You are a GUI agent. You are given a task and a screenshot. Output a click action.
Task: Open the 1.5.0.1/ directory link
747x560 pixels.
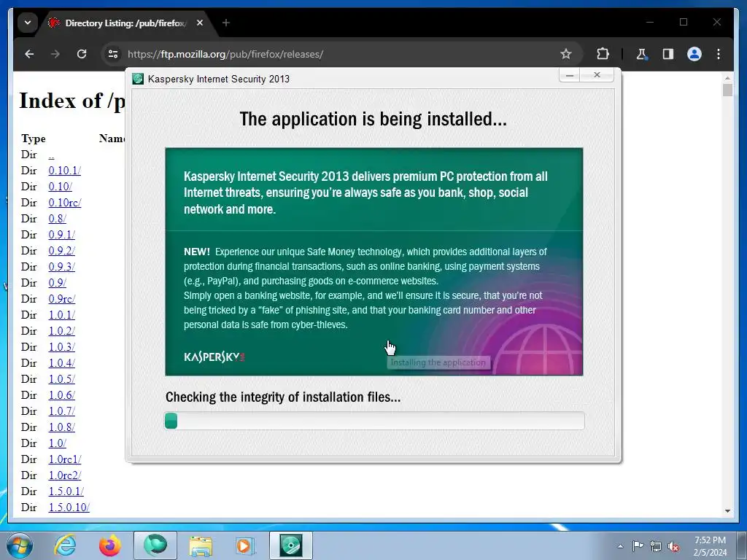click(66, 491)
